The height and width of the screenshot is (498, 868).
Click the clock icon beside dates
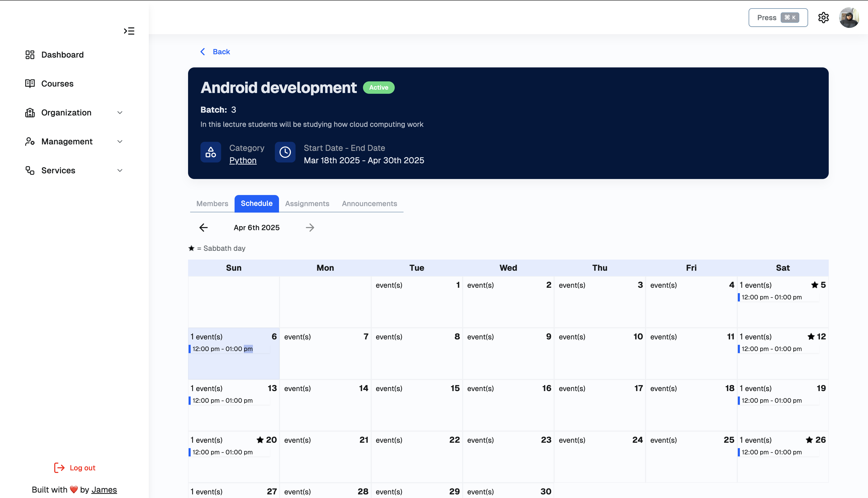point(285,152)
